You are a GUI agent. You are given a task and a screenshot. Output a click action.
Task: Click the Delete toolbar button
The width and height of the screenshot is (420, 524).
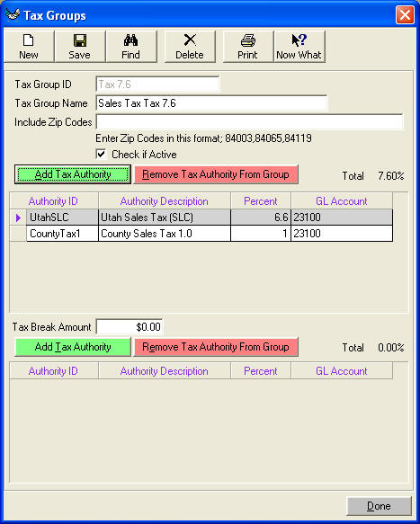point(190,47)
